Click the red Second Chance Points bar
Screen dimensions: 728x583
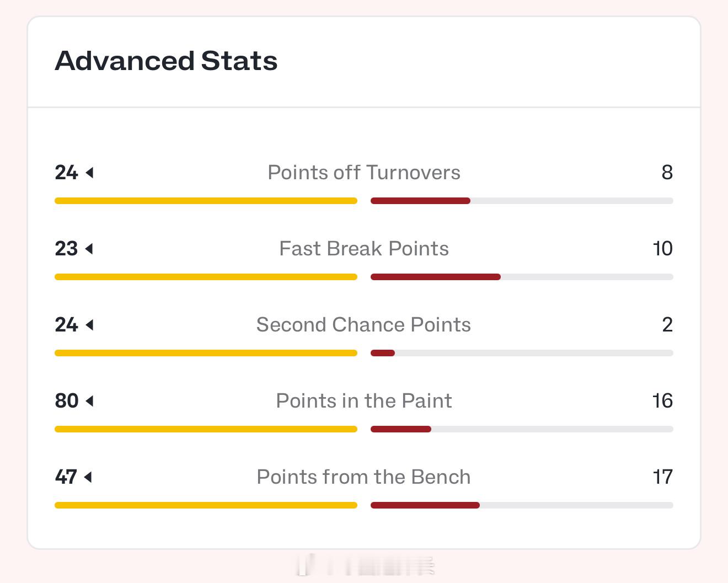383,353
